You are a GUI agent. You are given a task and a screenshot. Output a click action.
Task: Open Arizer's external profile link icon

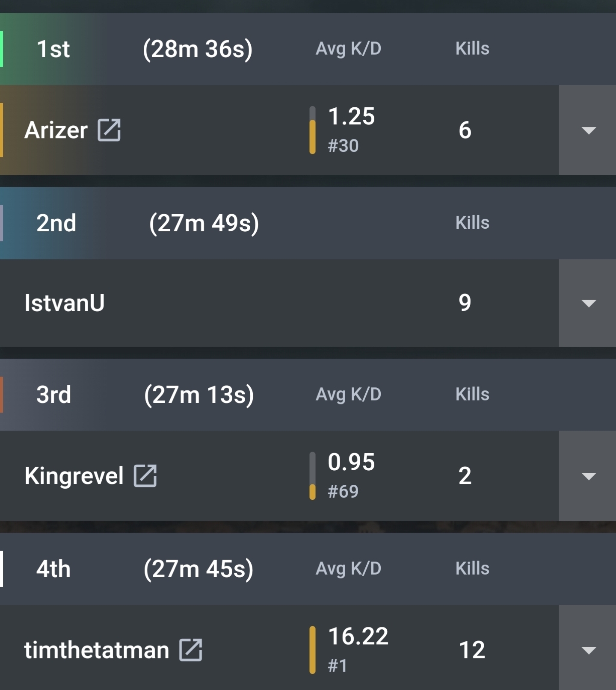click(109, 130)
